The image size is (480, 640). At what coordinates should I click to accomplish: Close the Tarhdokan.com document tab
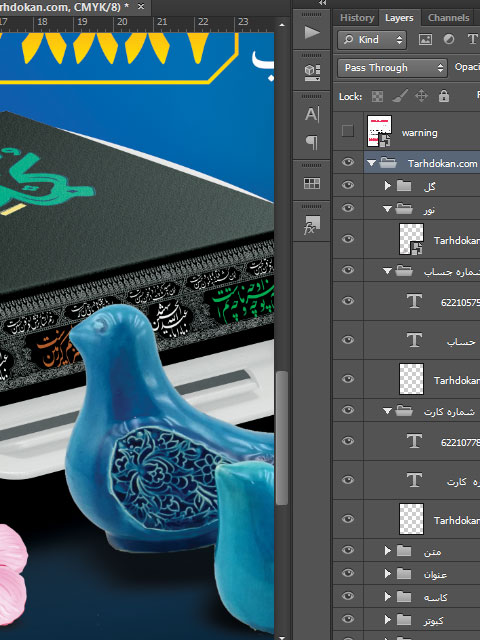tap(141, 7)
